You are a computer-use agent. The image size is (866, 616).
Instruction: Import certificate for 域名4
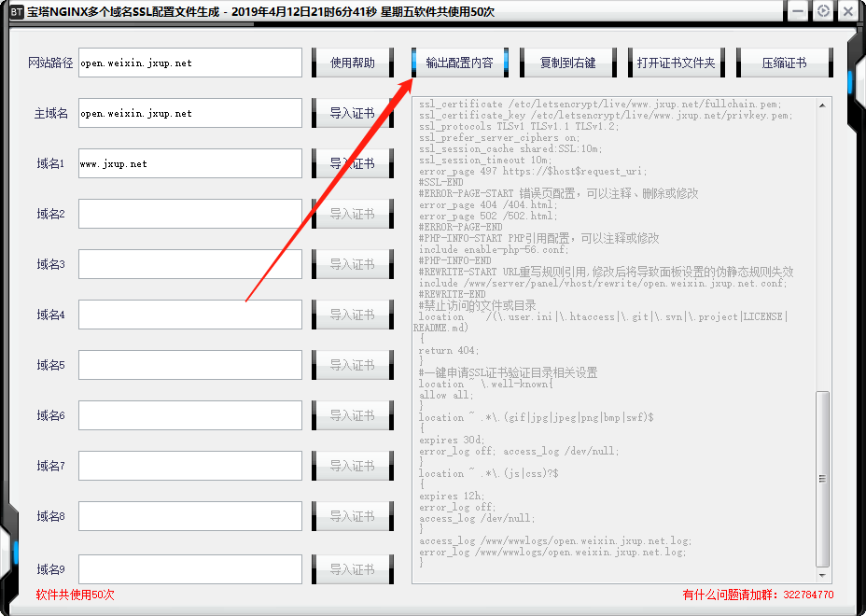point(353,315)
